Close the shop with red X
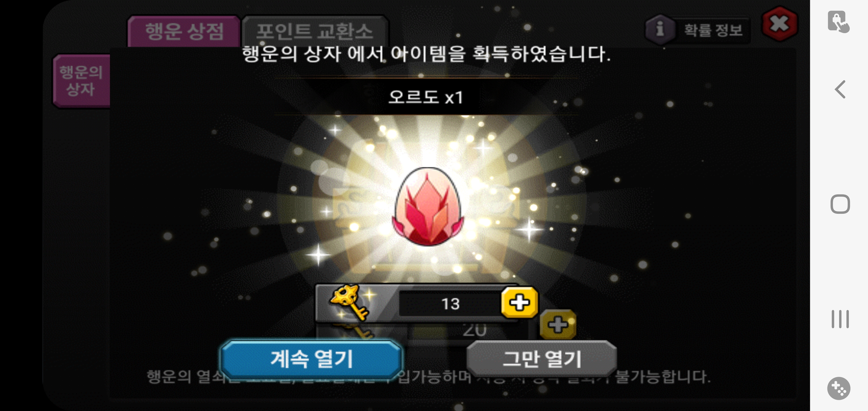 [x=780, y=24]
